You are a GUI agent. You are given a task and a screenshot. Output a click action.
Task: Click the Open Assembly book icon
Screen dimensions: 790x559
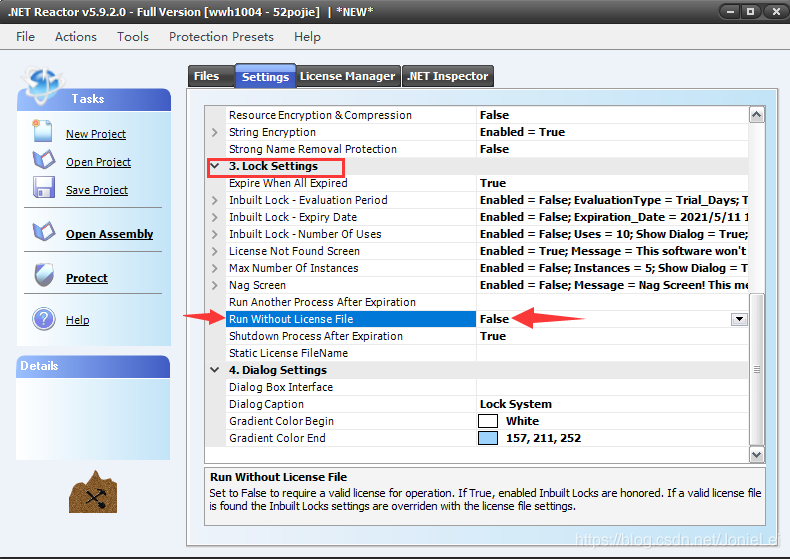point(43,232)
